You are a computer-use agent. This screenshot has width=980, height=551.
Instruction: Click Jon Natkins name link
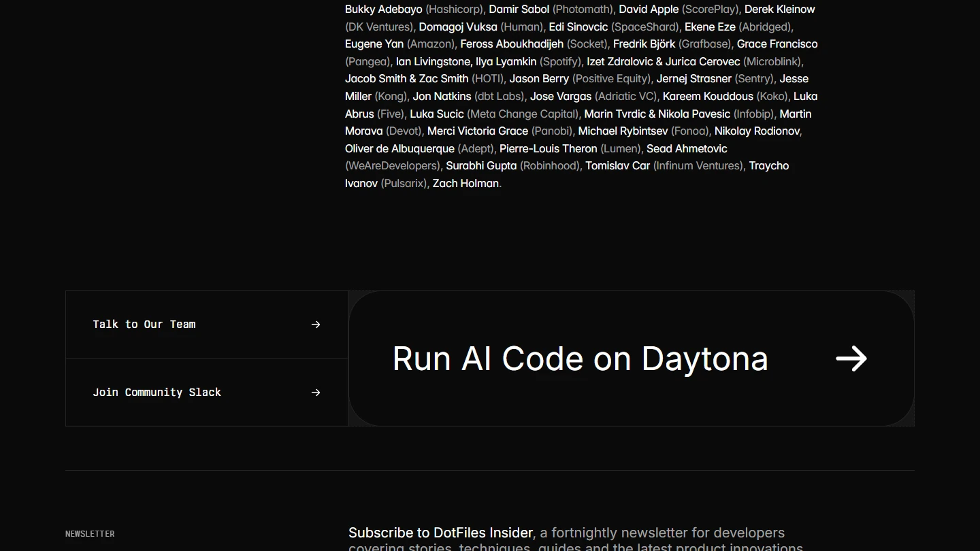pos(442,97)
